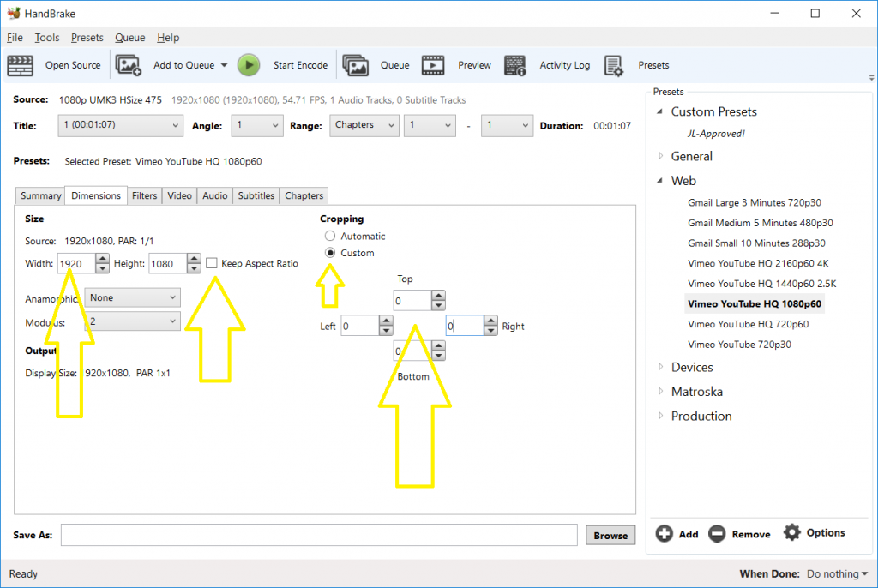Switch to the Chapters tab
878x588 pixels.
(304, 195)
